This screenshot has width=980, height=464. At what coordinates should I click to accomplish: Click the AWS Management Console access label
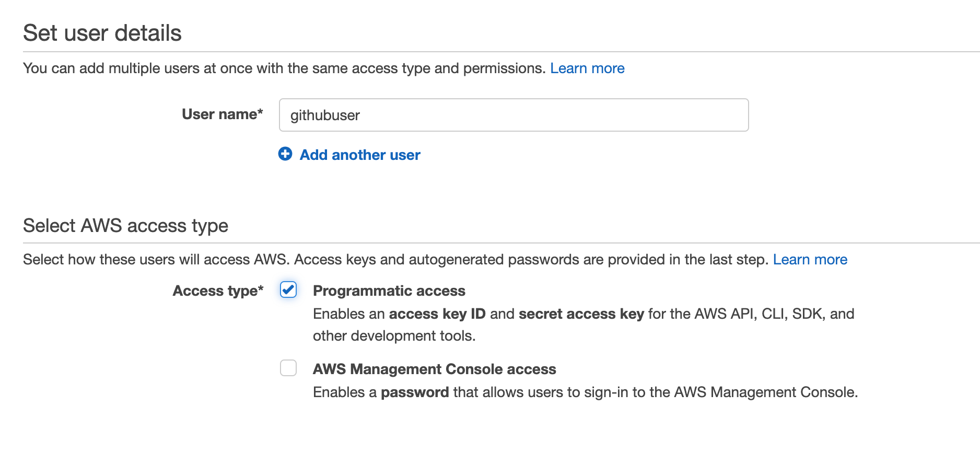(x=434, y=369)
